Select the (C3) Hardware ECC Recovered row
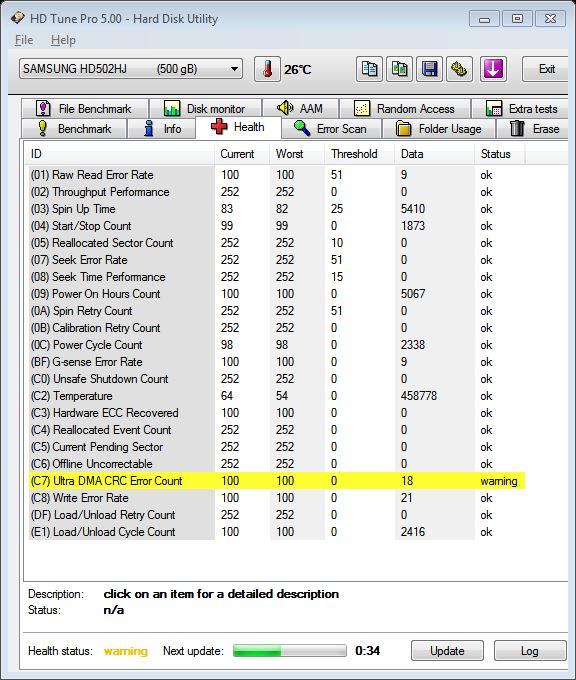 click(x=277, y=413)
